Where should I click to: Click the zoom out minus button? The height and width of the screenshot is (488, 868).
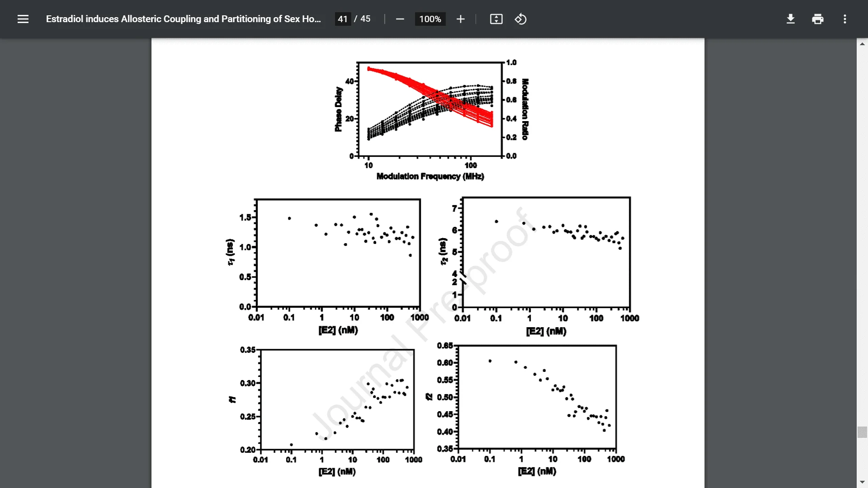(x=400, y=19)
